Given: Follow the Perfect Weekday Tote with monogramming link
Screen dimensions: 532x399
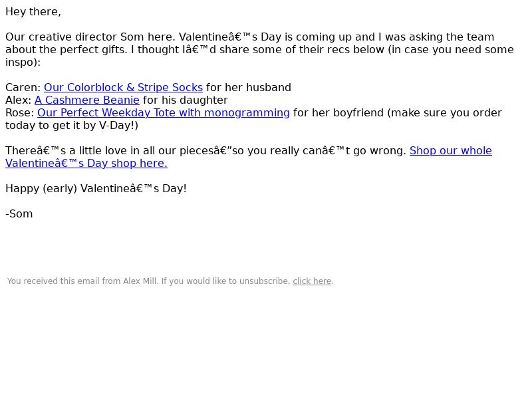Looking at the screenshot, I should [163, 112].
